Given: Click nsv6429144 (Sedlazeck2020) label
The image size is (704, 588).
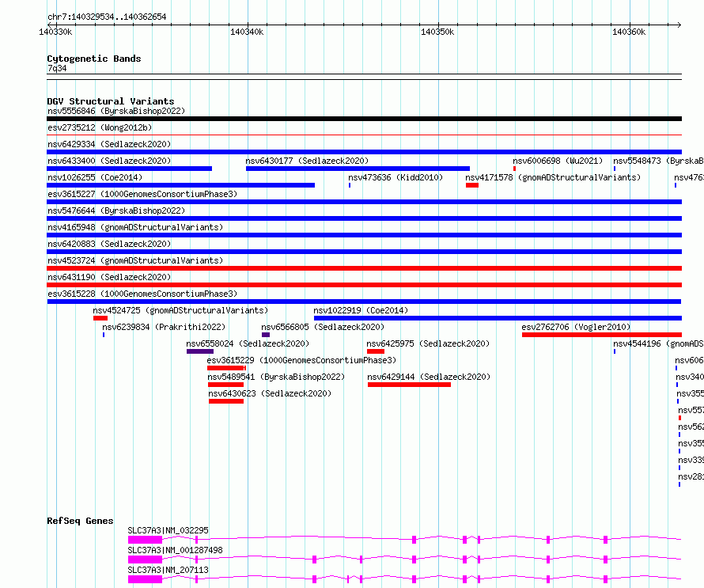Looking at the screenshot, I should pyautogui.click(x=429, y=377).
